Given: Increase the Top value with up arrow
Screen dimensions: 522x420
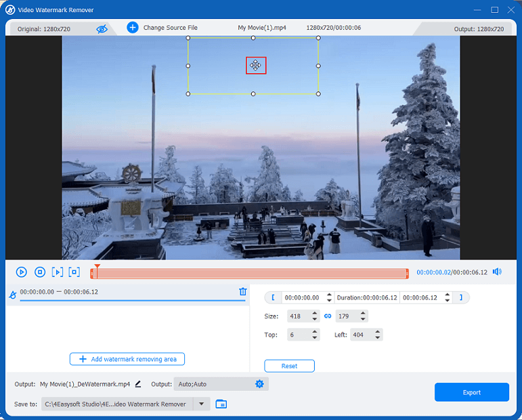Looking at the screenshot, I should (x=315, y=332).
